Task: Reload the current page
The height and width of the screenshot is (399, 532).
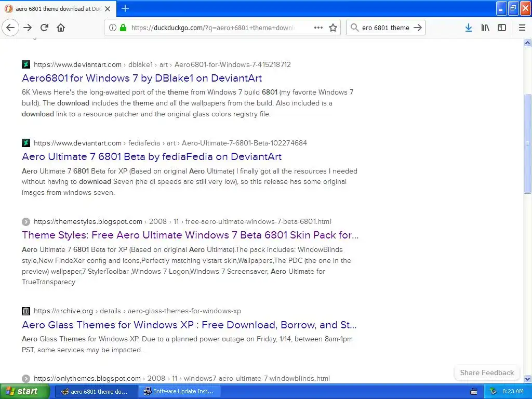Action: 44,28
